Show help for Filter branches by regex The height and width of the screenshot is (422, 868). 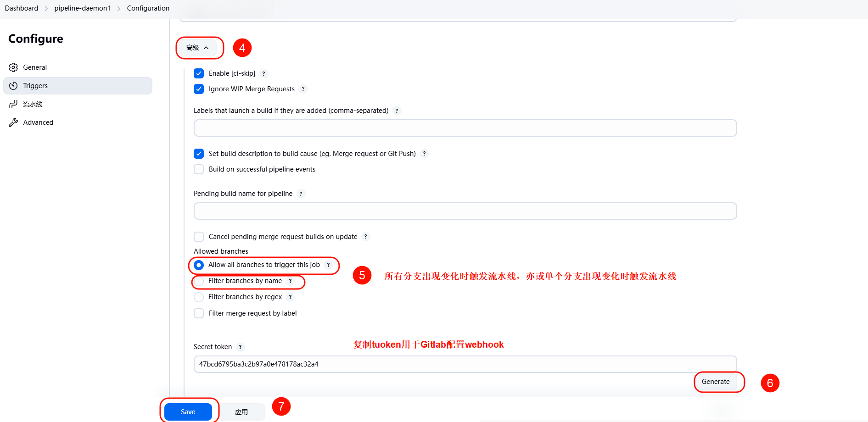(x=290, y=297)
